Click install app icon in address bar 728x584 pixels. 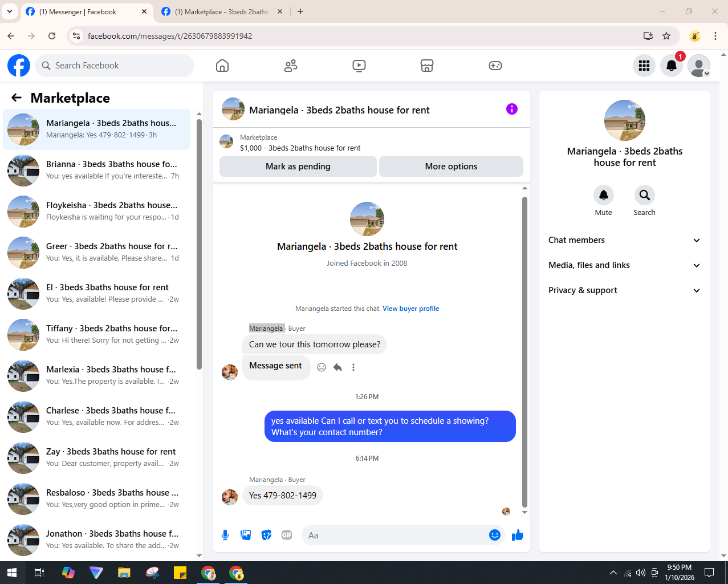pyautogui.click(x=648, y=36)
